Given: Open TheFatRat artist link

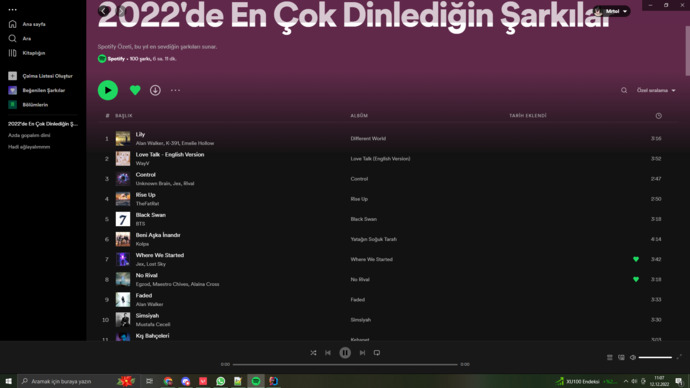Looking at the screenshot, I should point(147,204).
